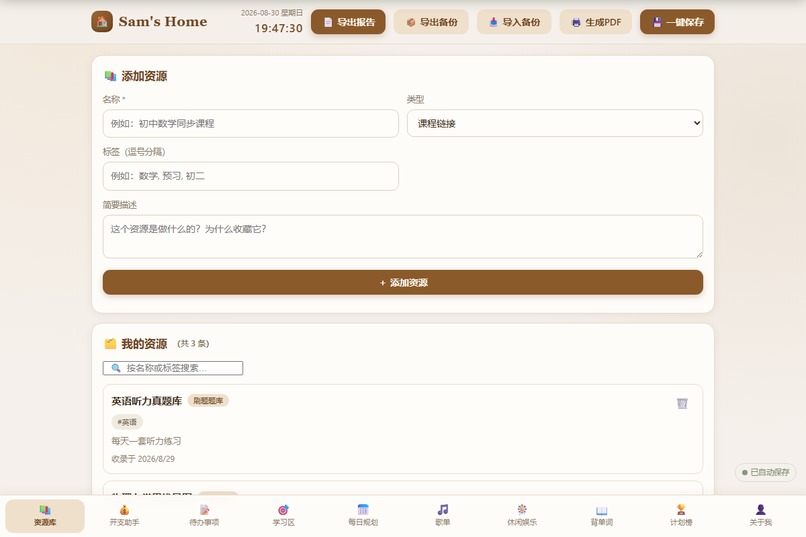
Task: Click the books icon beside 添加资源 heading
Action: (111, 76)
